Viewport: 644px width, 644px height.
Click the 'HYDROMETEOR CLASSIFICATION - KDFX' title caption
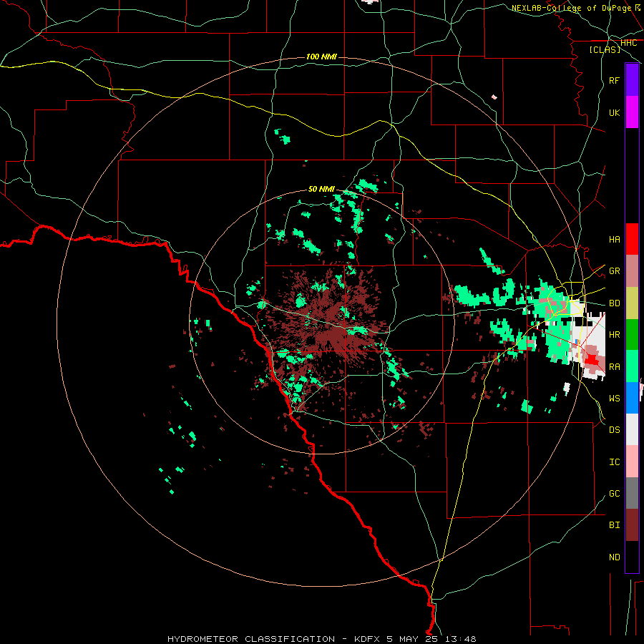coord(275,639)
